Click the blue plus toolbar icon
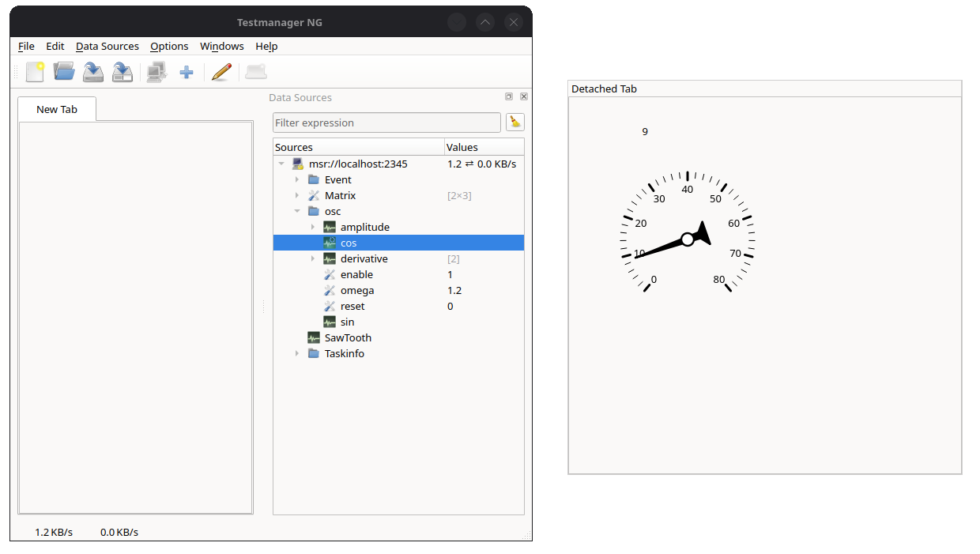This screenshot has width=980, height=554. 187,73
